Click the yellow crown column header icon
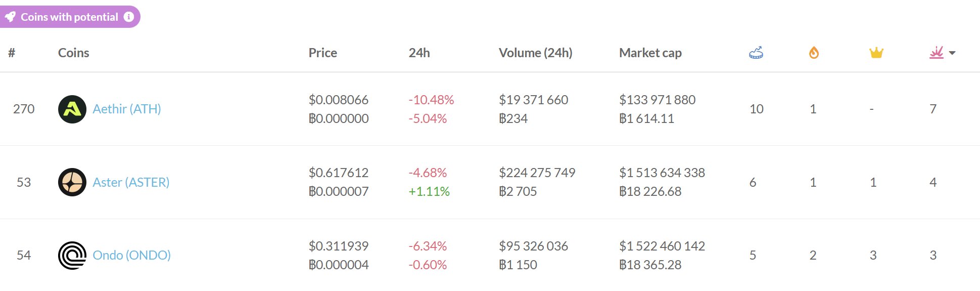980x291 pixels. 876,53
